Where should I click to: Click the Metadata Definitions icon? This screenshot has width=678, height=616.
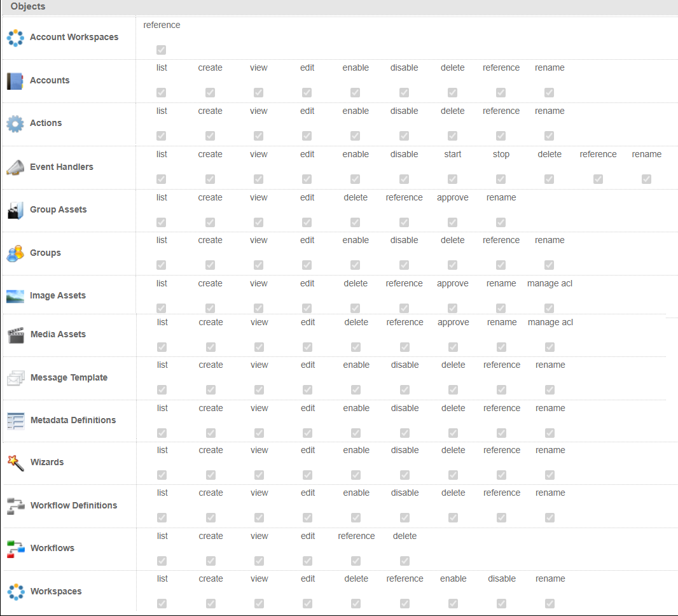pos(15,421)
